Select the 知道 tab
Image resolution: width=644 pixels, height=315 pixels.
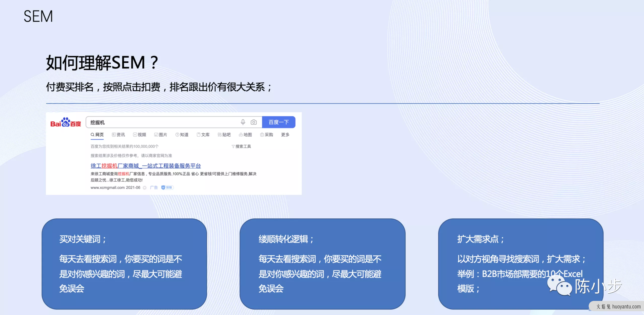182,135
